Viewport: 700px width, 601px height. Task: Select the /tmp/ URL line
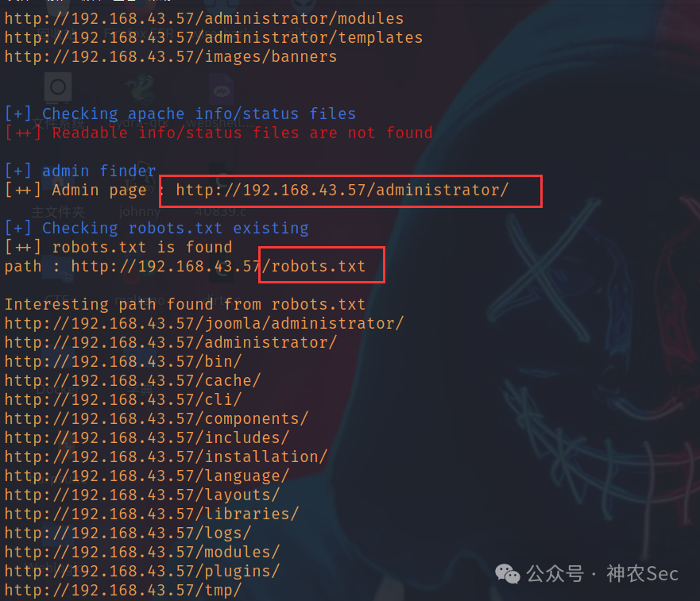[x=123, y=591]
